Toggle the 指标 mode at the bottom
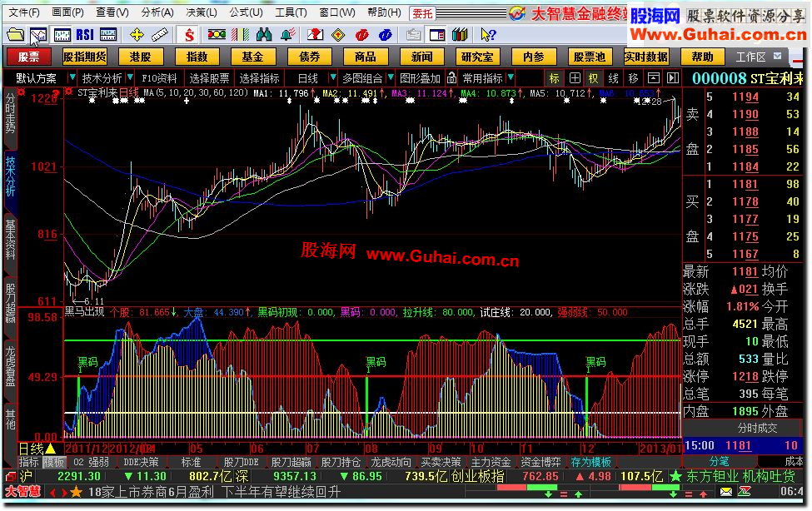Image resolution: width=812 pixels, height=511 pixels. [29, 462]
